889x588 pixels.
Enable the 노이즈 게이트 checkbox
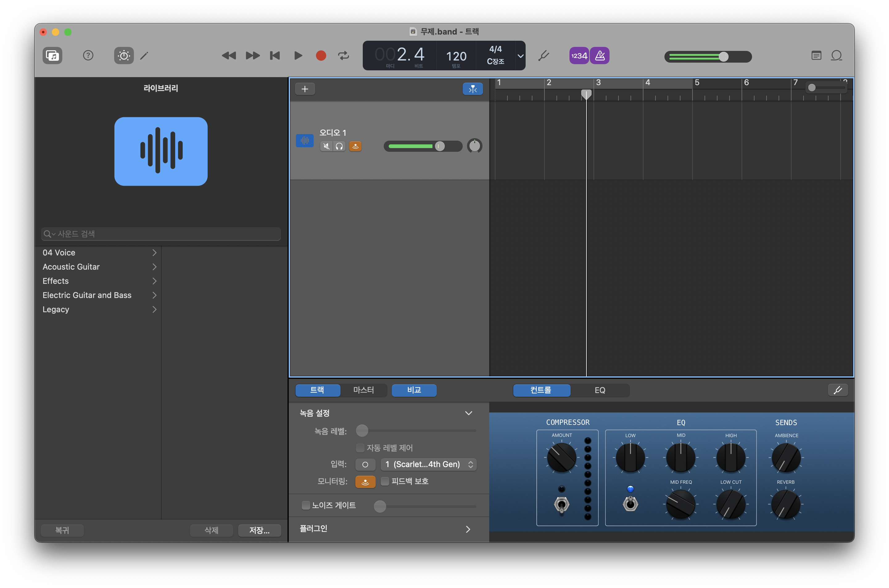tap(306, 505)
